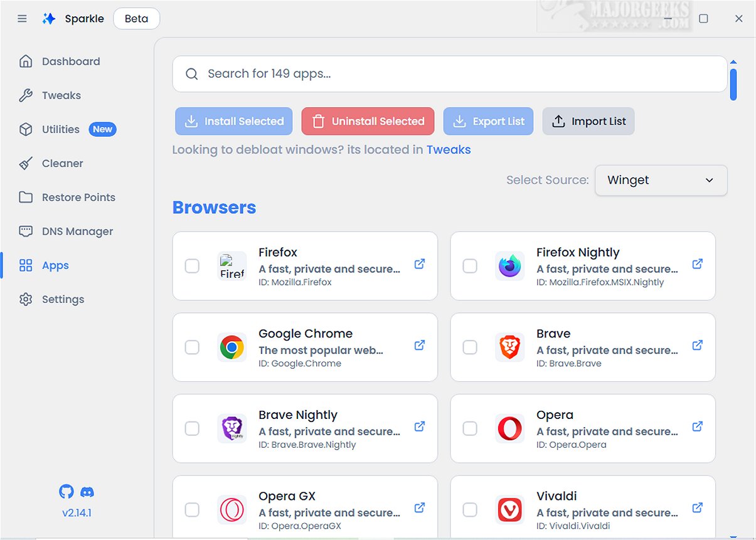
Task: Open Firefox external link icon
Action: (420, 264)
